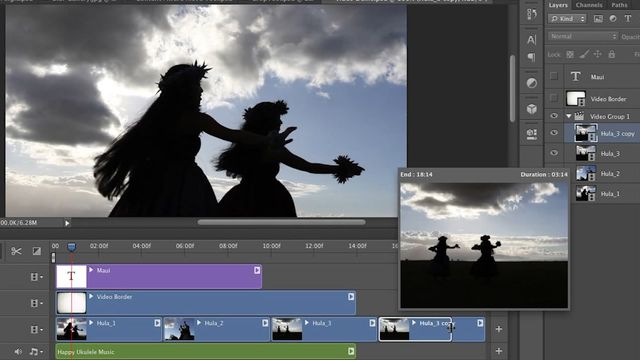Add media to video track plus button
The height and width of the screenshot is (360, 640).
click(499, 329)
